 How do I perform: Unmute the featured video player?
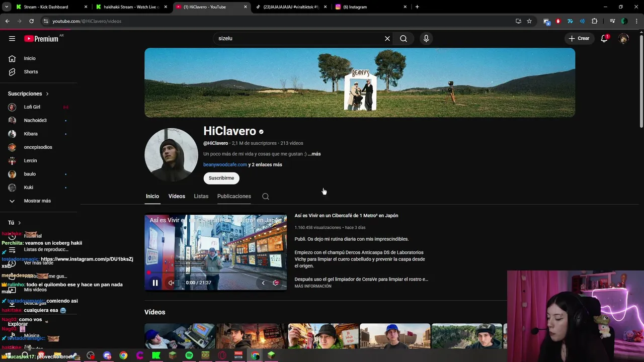[172, 283]
